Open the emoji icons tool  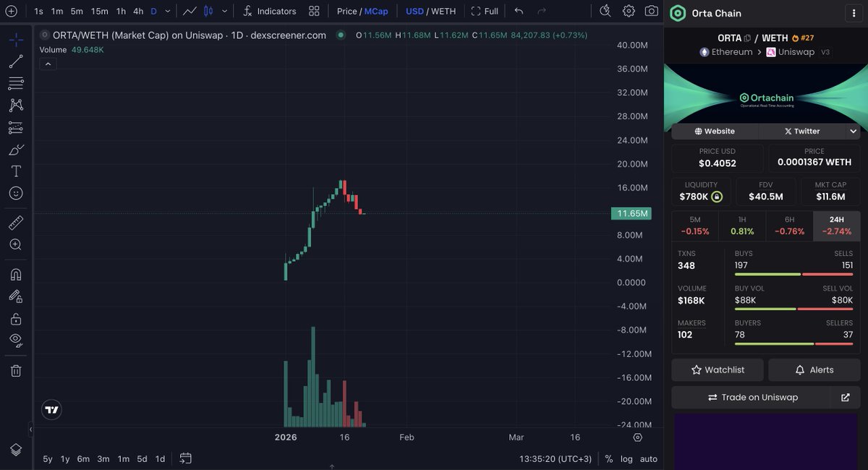16,193
